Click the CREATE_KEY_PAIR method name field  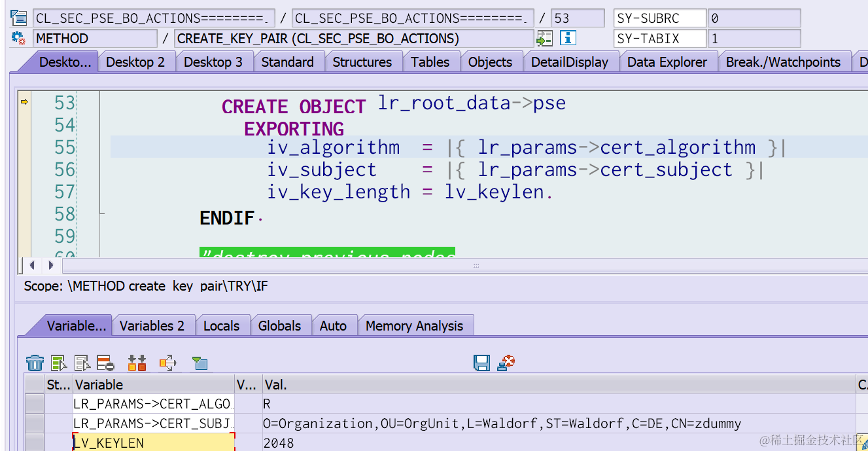[354, 39]
